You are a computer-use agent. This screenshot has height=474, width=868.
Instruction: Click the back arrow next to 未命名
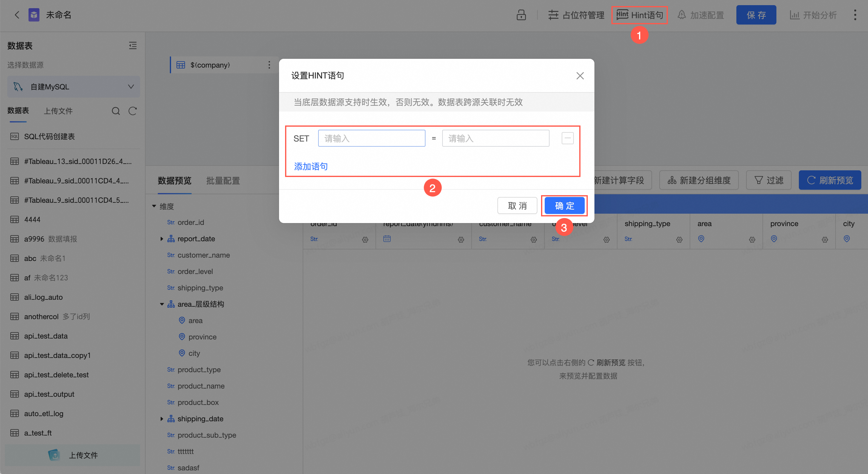click(x=17, y=15)
